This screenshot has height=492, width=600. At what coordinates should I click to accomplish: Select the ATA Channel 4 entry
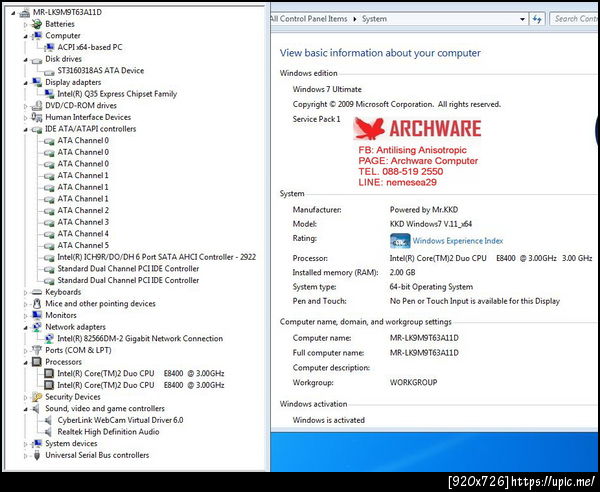tap(83, 234)
